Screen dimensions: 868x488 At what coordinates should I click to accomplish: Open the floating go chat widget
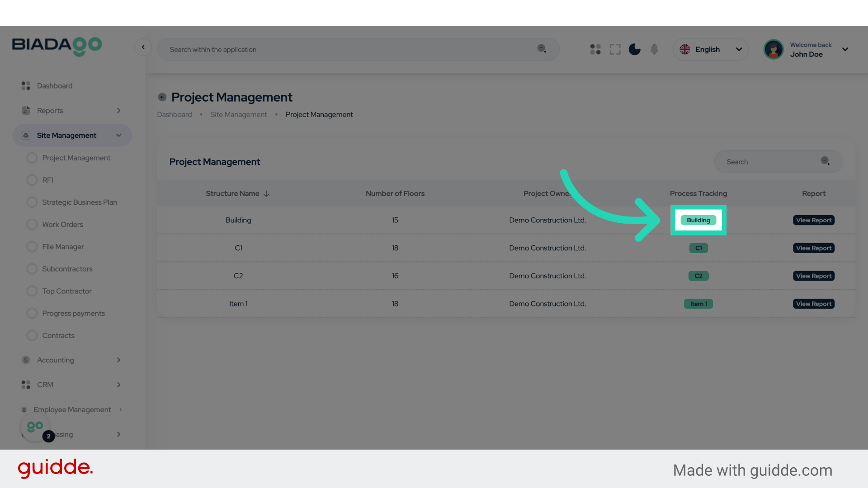point(35,427)
